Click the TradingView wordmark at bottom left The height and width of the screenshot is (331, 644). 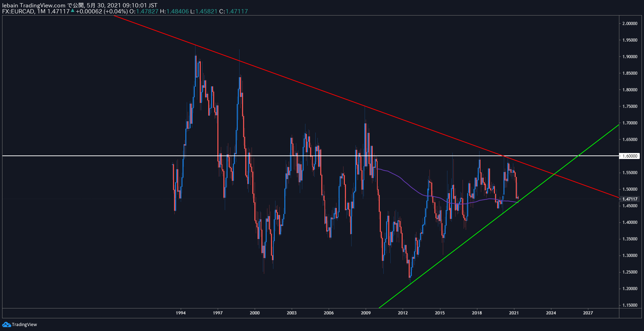(24, 324)
